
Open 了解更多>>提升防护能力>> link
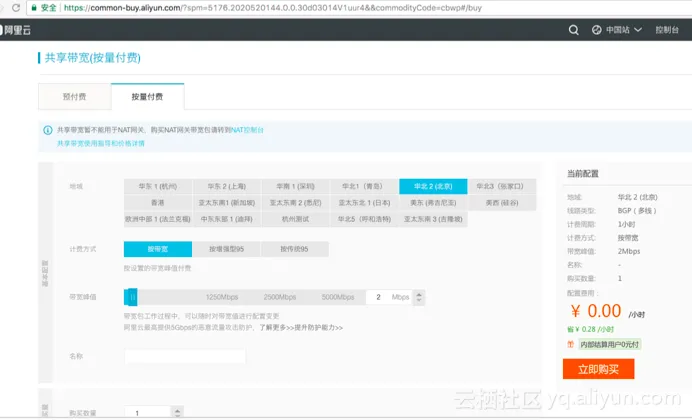tap(301, 327)
